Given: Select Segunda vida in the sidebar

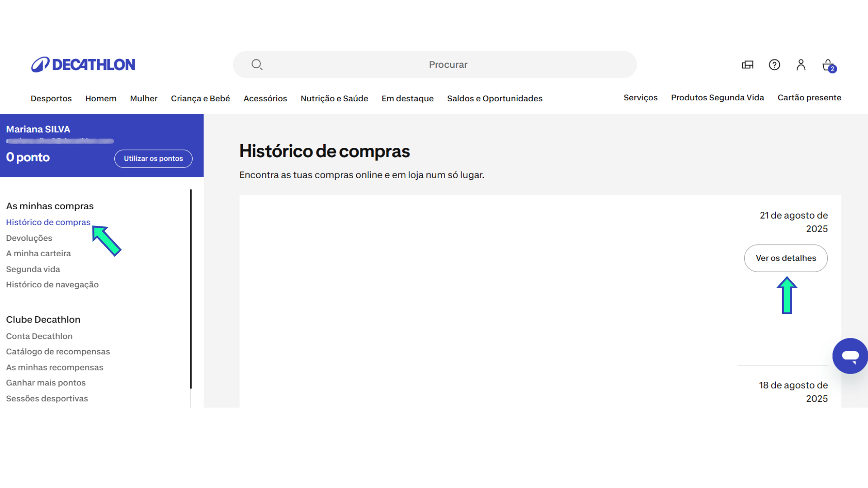Looking at the screenshot, I should tap(33, 269).
